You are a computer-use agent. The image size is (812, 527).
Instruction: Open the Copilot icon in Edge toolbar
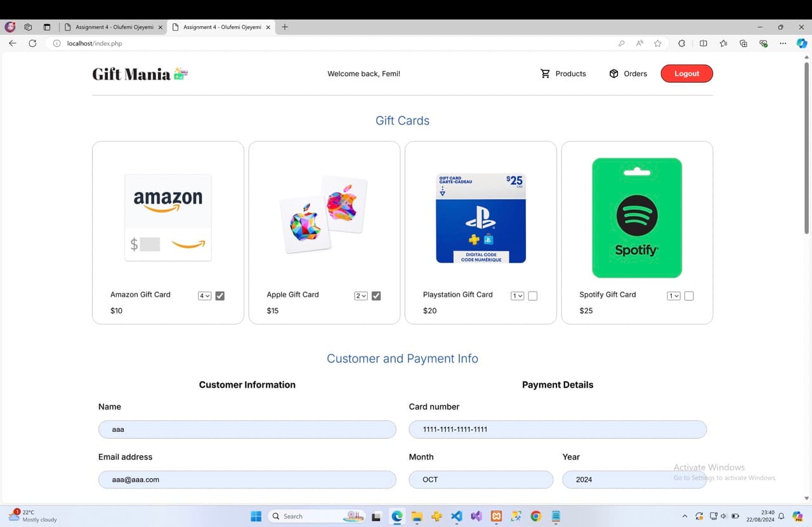[802, 43]
